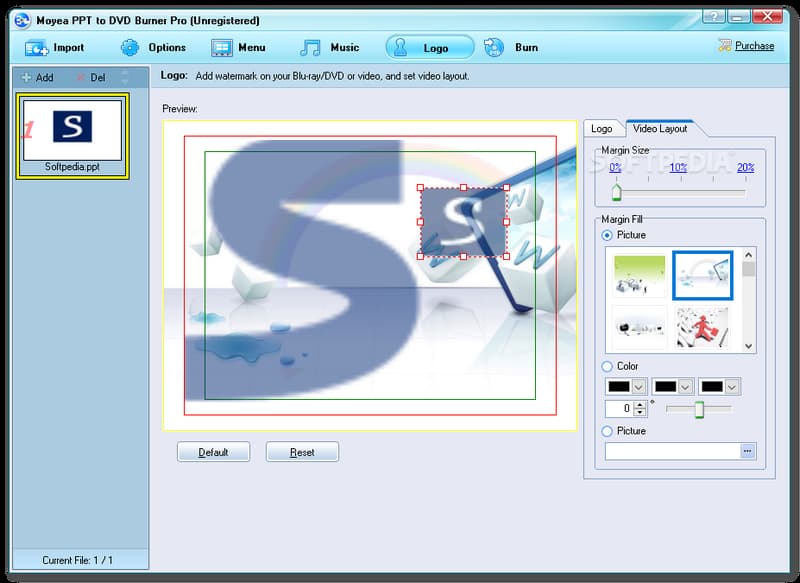Viewport: 800px width, 583px height.
Task: Open the first black color dropdown
Action: click(626, 387)
